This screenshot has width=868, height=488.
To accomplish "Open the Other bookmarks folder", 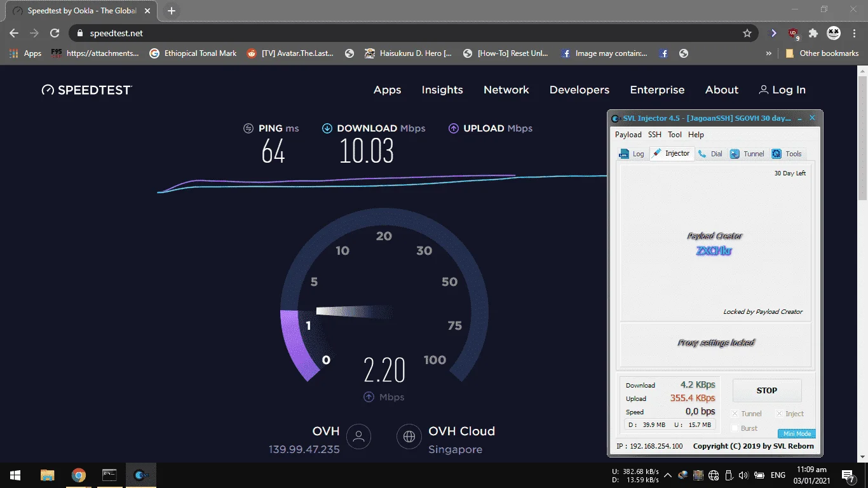I will tap(822, 53).
